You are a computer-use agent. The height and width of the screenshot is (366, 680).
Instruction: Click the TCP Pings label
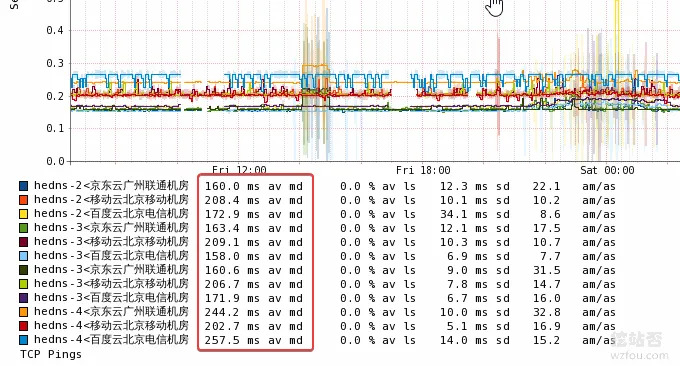tap(51, 354)
